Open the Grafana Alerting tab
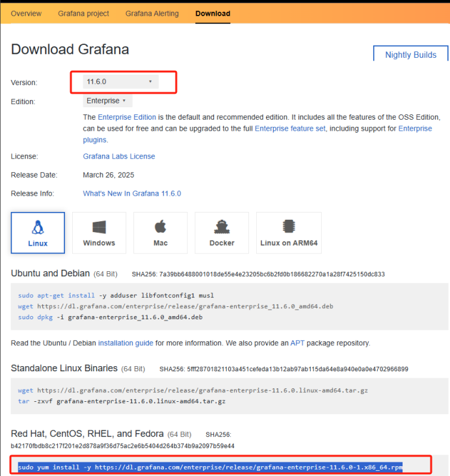The image size is (450, 476). (152, 14)
